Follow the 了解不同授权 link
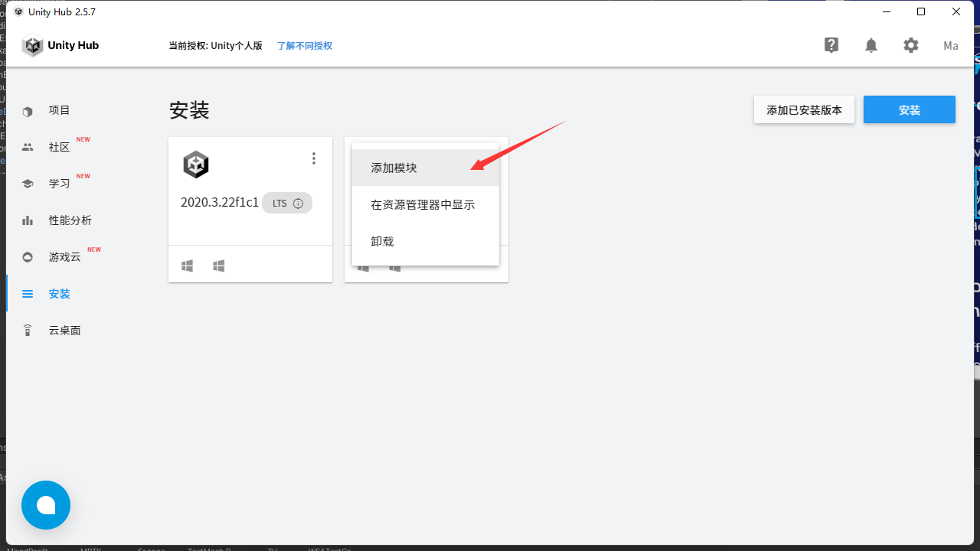Image resolution: width=980 pixels, height=551 pixels. tap(305, 46)
